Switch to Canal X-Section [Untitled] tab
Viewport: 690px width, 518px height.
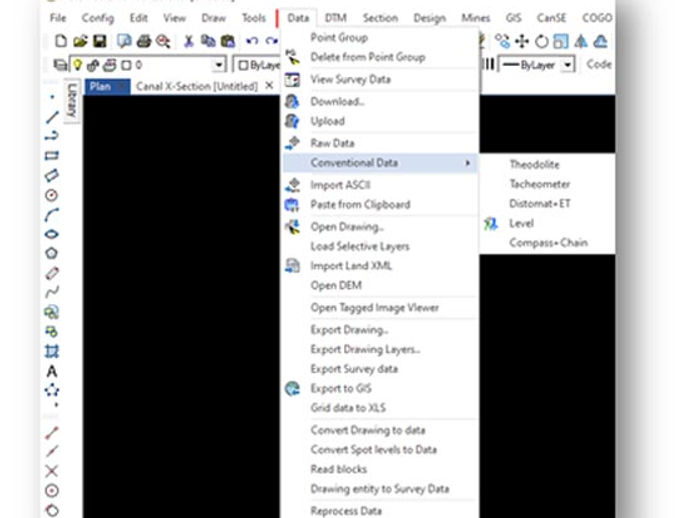(197, 86)
